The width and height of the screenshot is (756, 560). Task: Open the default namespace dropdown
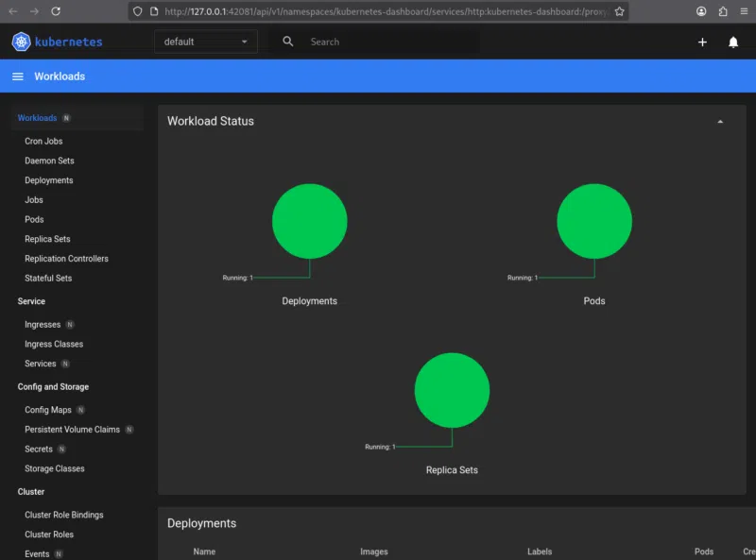[205, 42]
